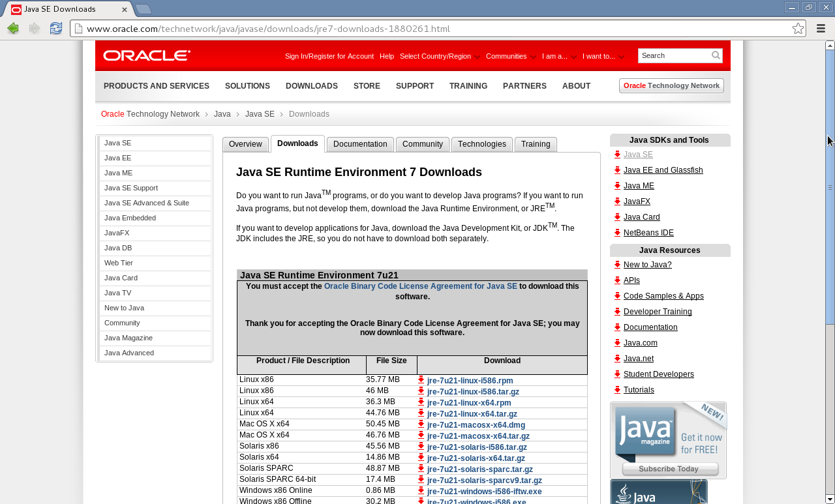The image size is (835, 504).
Task: Click the browser forward arrow
Action: pyautogui.click(x=35, y=28)
